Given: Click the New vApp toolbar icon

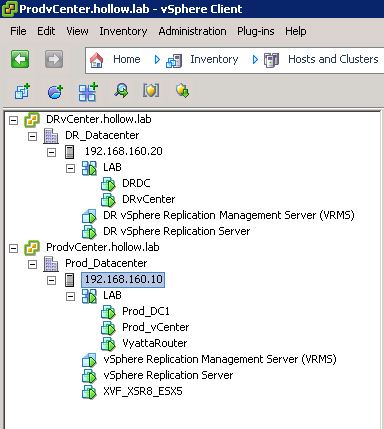Looking at the screenshot, I should tap(88, 92).
